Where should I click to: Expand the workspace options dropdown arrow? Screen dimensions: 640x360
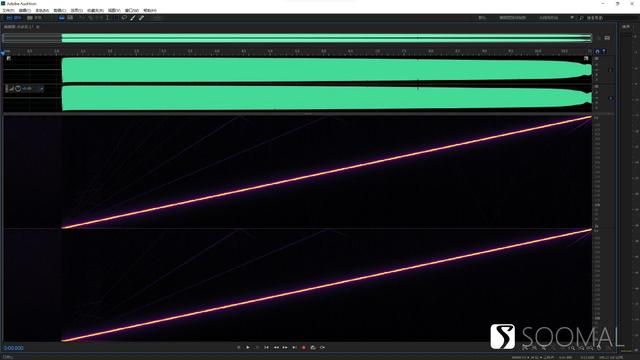[x=572, y=18]
